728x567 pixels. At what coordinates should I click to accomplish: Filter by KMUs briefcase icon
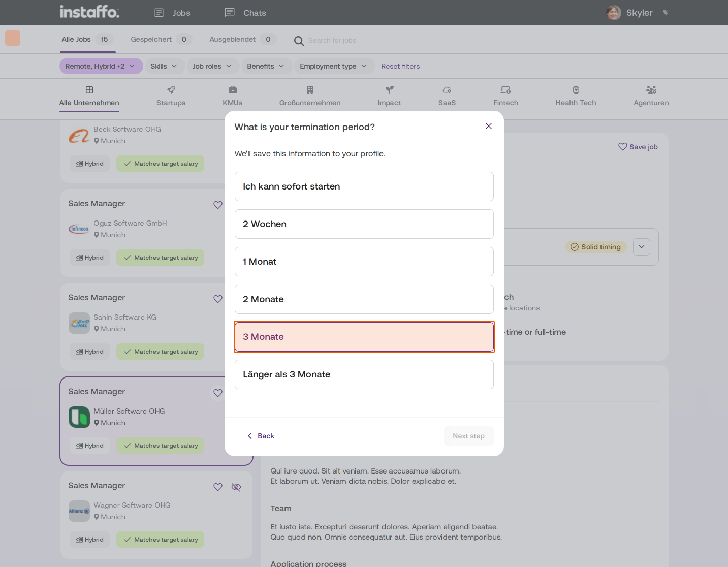(233, 90)
